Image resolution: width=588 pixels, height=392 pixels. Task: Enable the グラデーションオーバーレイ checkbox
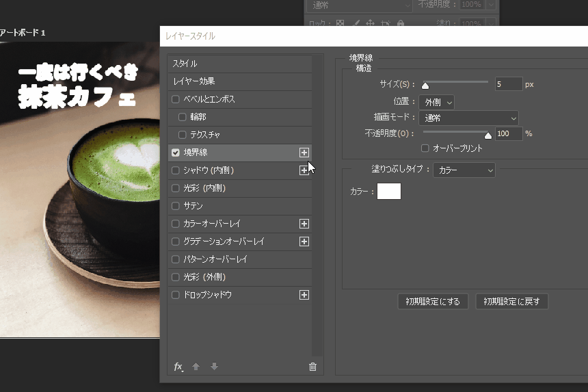[x=176, y=241]
